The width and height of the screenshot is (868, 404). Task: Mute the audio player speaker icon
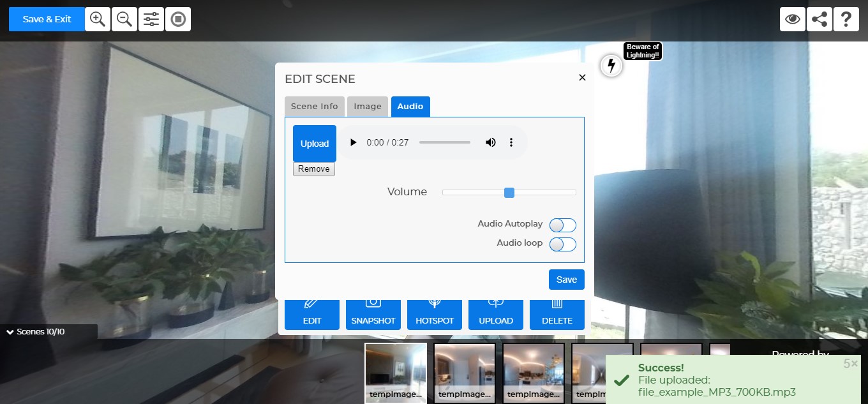(490, 142)
